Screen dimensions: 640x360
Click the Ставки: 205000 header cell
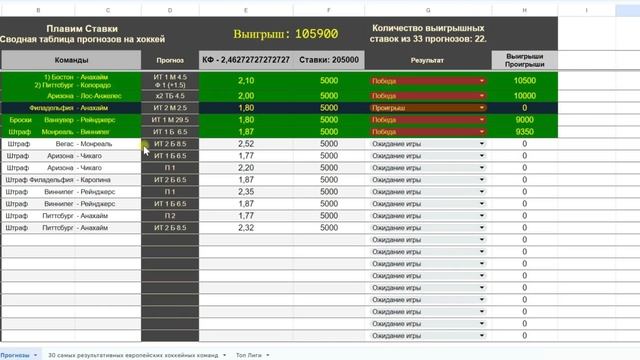pyautogui.click(x=329, y=60)
